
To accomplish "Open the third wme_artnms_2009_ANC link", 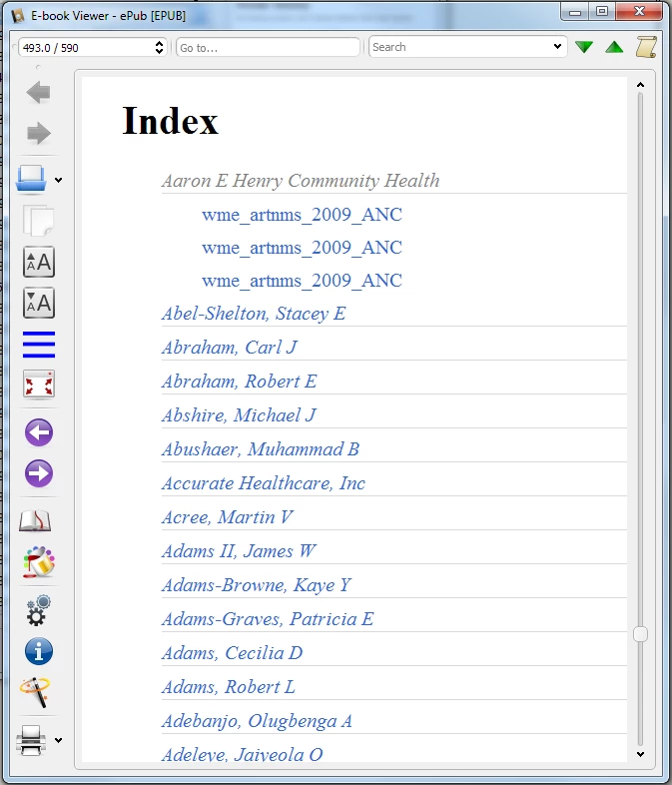I will tap(302, 281).
